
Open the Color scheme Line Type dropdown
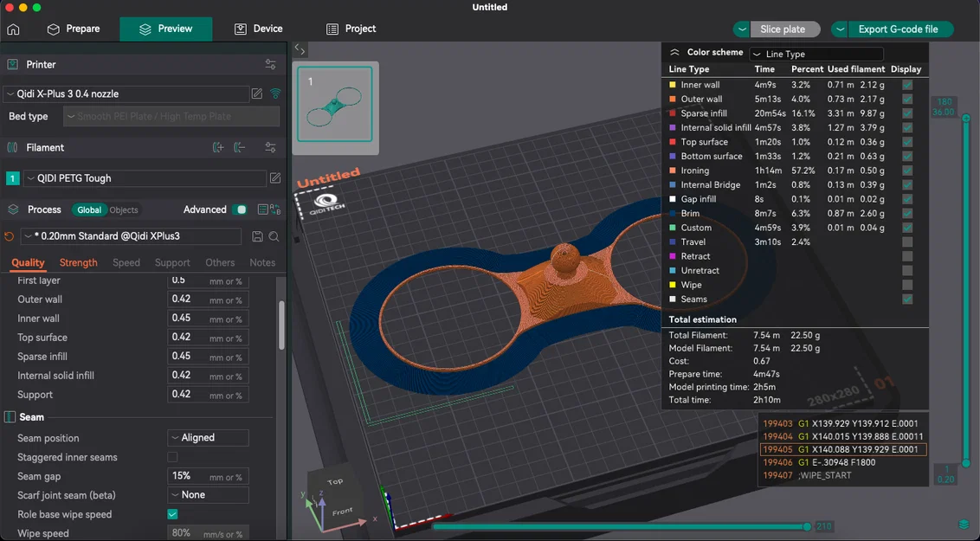coord(816,54)
